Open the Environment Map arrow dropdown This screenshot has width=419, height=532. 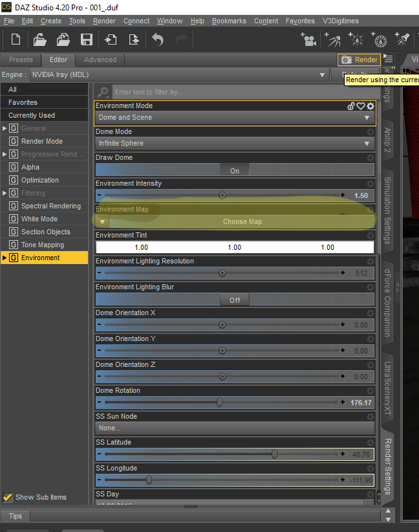point(102,221)
